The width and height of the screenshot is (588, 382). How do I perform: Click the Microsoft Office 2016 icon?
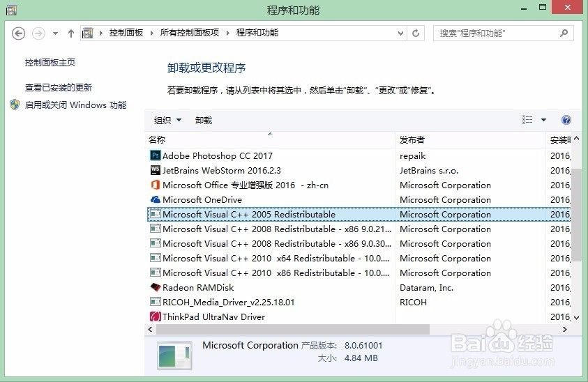156,185
